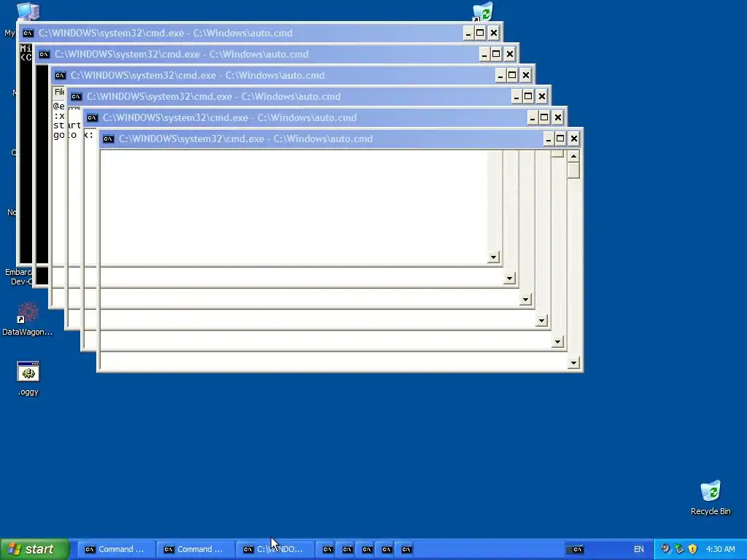Open partially hidden File menu in third window
This screenshot has height=560, width=747.
tap(59, 92)
